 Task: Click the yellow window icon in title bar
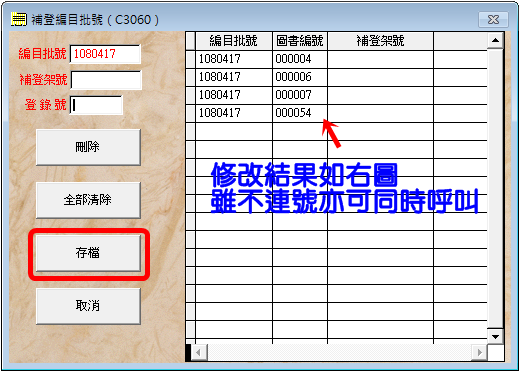[x=19, y=19]
